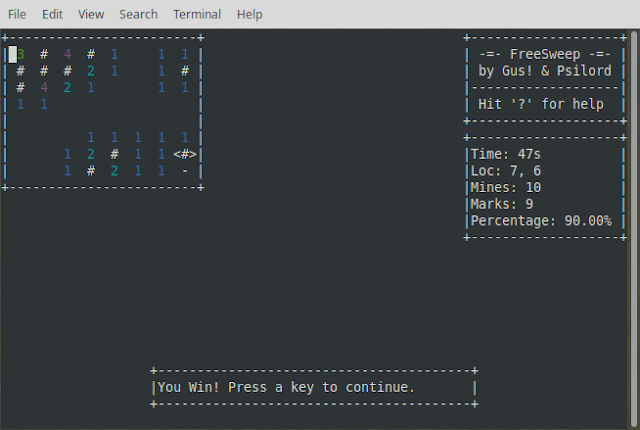Click the green 3 cell at the cursor

point(20,54)
